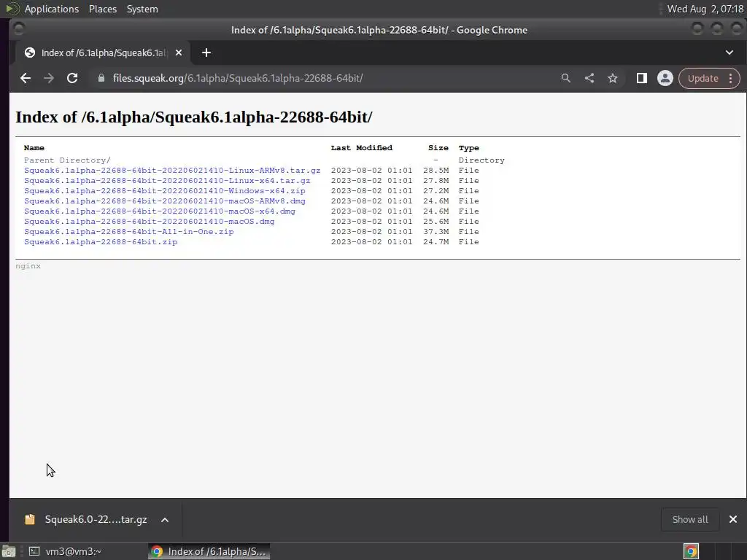Click the Chrome icon in system tray

692,551
